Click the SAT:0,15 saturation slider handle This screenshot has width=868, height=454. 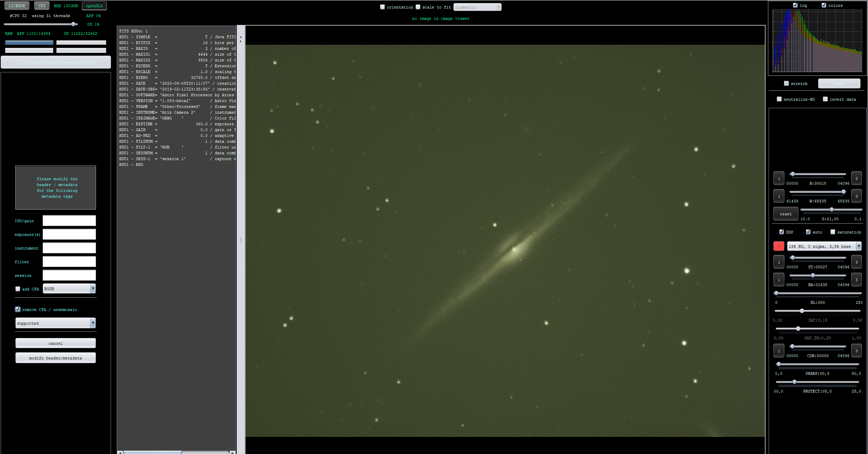click(x=802, y=311)
